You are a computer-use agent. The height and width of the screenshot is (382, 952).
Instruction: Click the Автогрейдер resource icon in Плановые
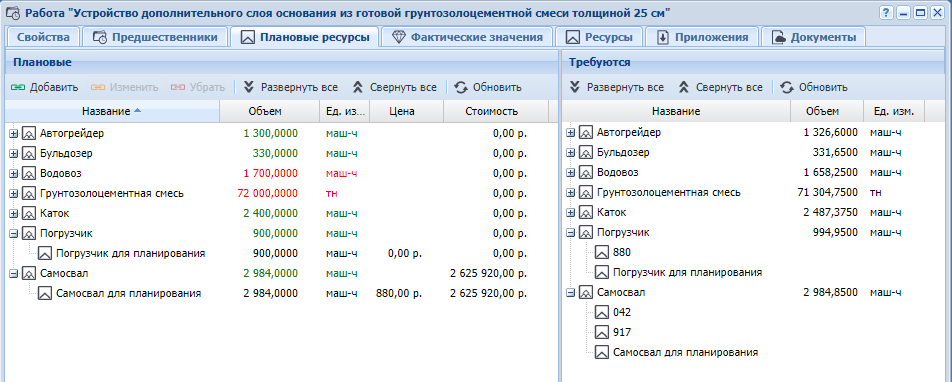(x=29, y=133)
